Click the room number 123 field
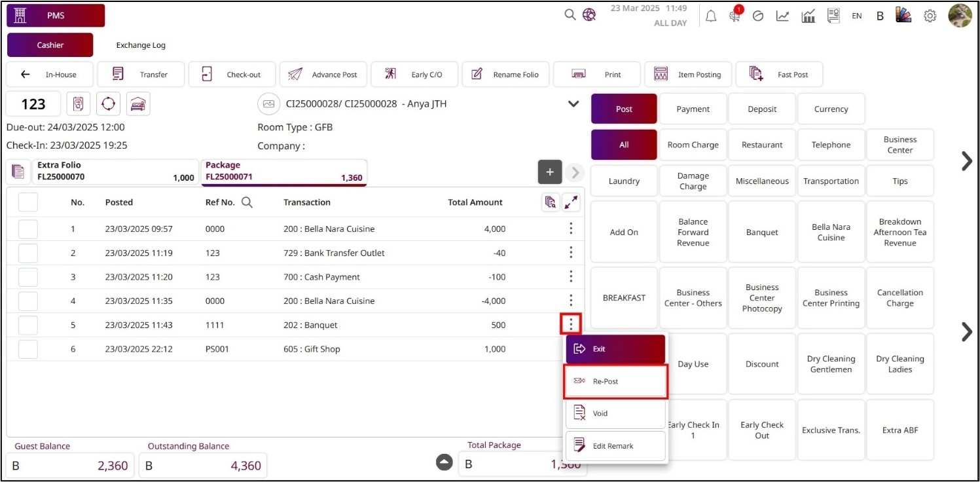Screen dimensions: 980x482 (33, 104)
